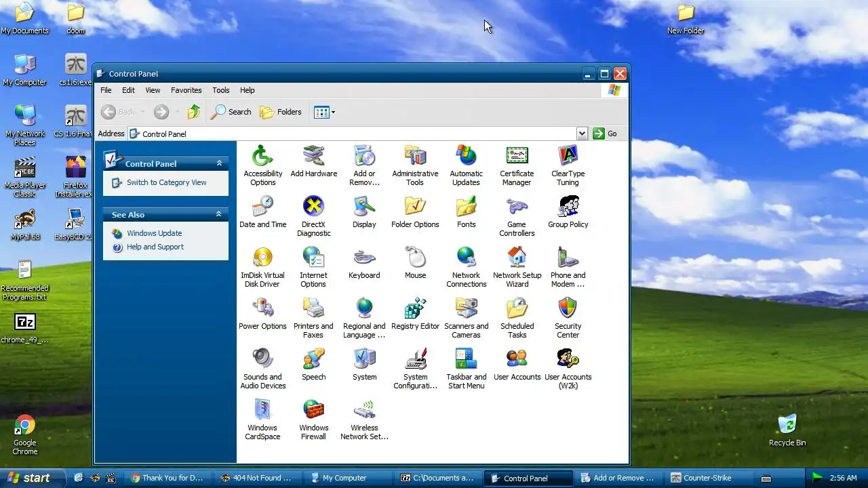
Task: Open Scheduled Tasks icon
Action: click(517, 318)
